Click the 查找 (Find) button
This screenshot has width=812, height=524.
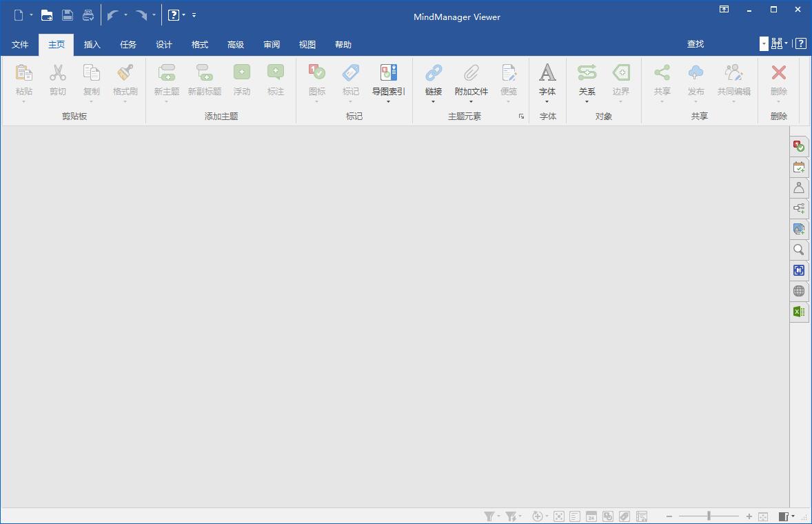point(695,44)
